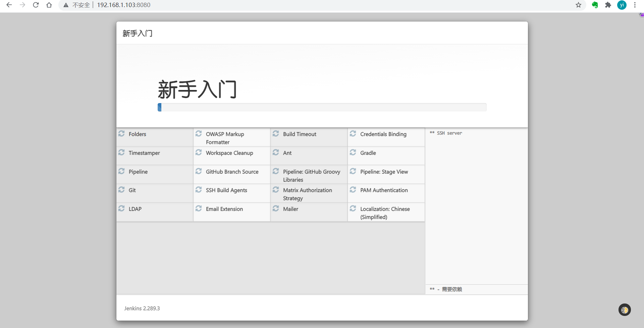This screenshot has height=328, width=644.
Task: Click the small 新手入门 dialog title
Action: coord(138,33)
